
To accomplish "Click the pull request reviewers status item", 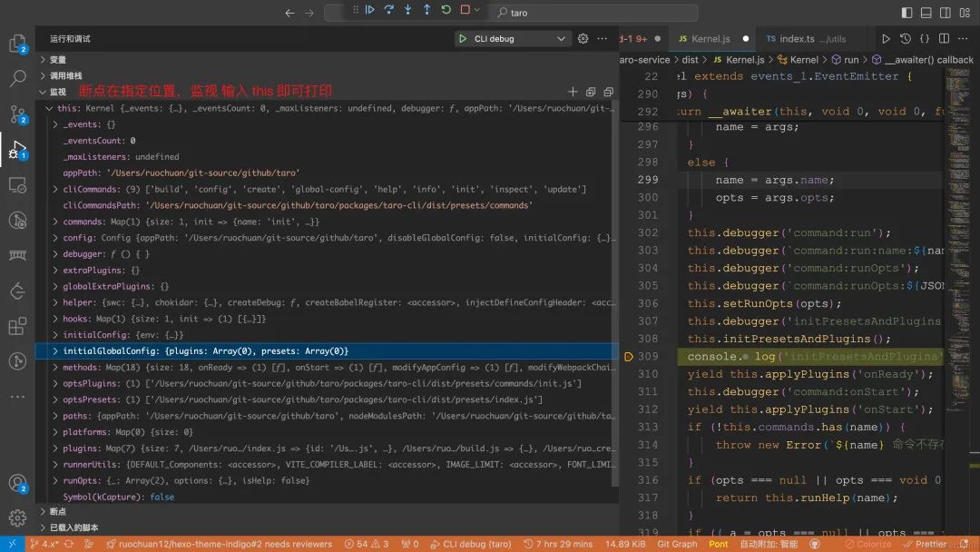I will tap(219, 544).
